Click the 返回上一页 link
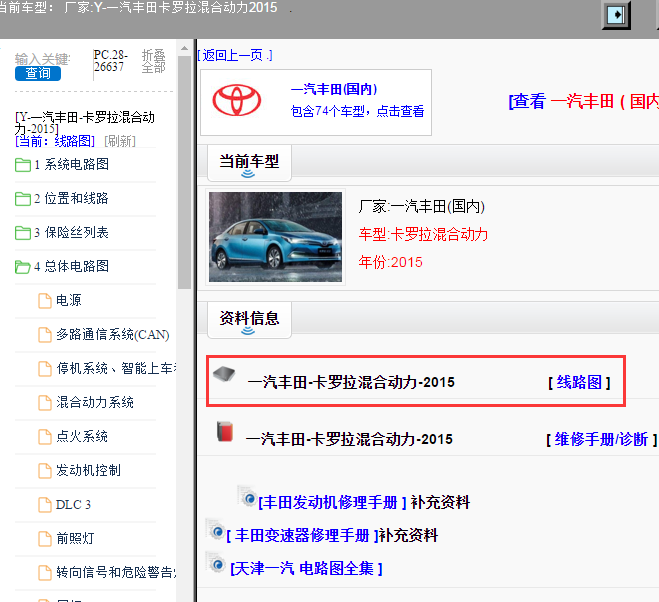Screen dimensions: 659x602 235,55
